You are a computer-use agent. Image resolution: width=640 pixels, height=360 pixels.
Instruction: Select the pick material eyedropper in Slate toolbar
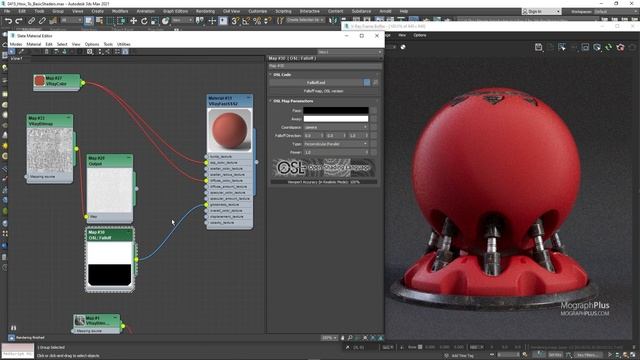21,52
